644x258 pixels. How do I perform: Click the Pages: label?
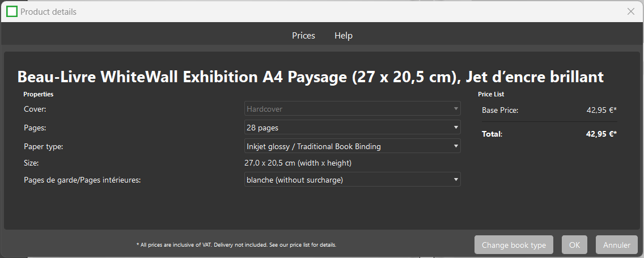[x=35, y=128]
